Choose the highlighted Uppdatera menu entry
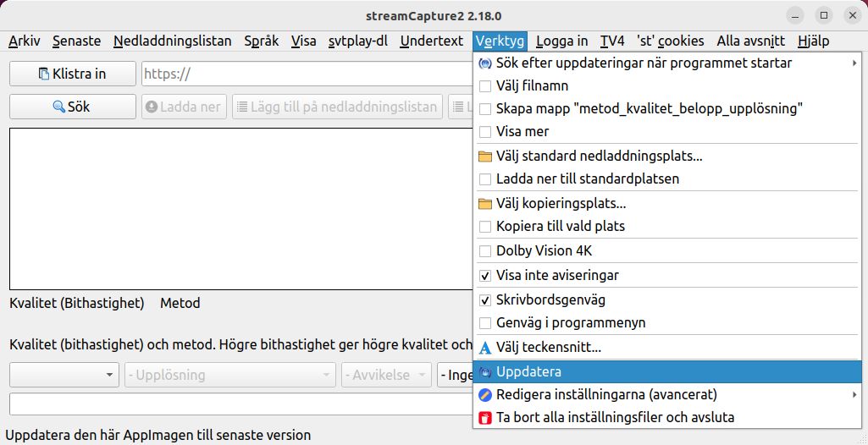Image resolution: width=868 pixels, height=445 pixels. coord(667,372)
